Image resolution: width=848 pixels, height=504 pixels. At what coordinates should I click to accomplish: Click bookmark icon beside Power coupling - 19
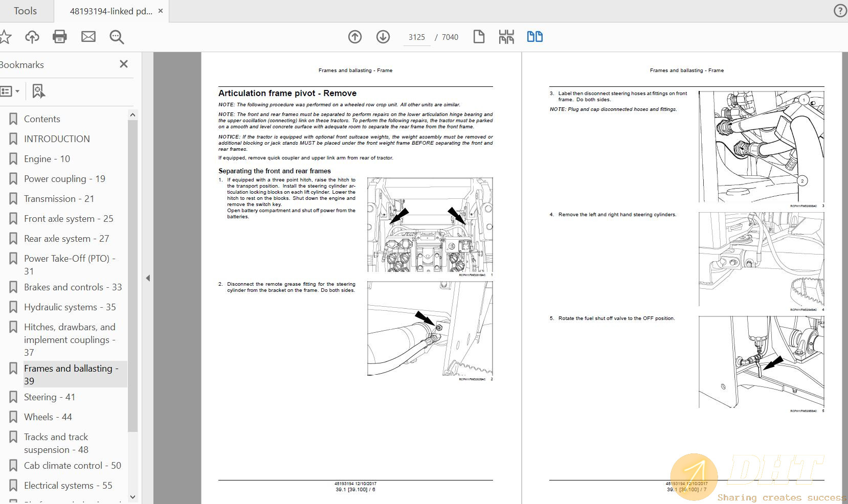[x=13, y=179]
